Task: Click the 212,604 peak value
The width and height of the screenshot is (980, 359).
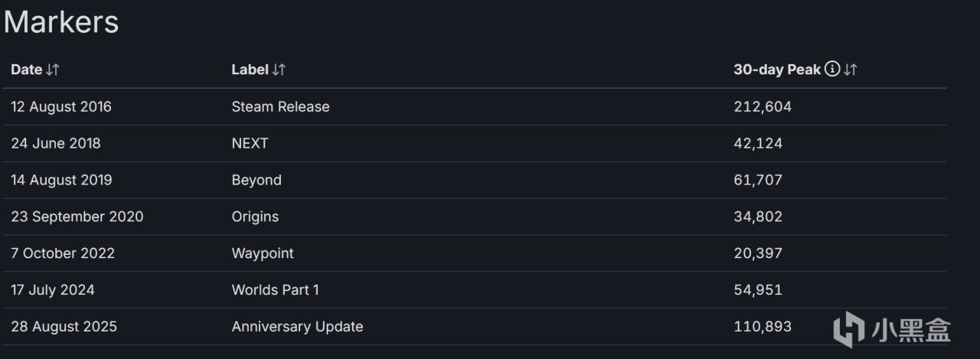Action: coord(763,107)
